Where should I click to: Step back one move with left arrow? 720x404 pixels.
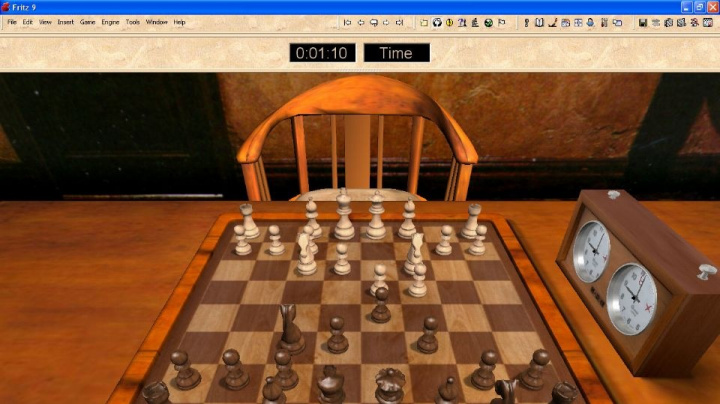tap(361, 22)
